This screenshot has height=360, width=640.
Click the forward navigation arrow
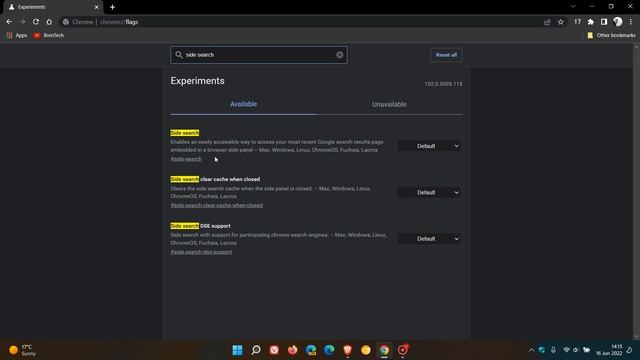click(22, 22)
